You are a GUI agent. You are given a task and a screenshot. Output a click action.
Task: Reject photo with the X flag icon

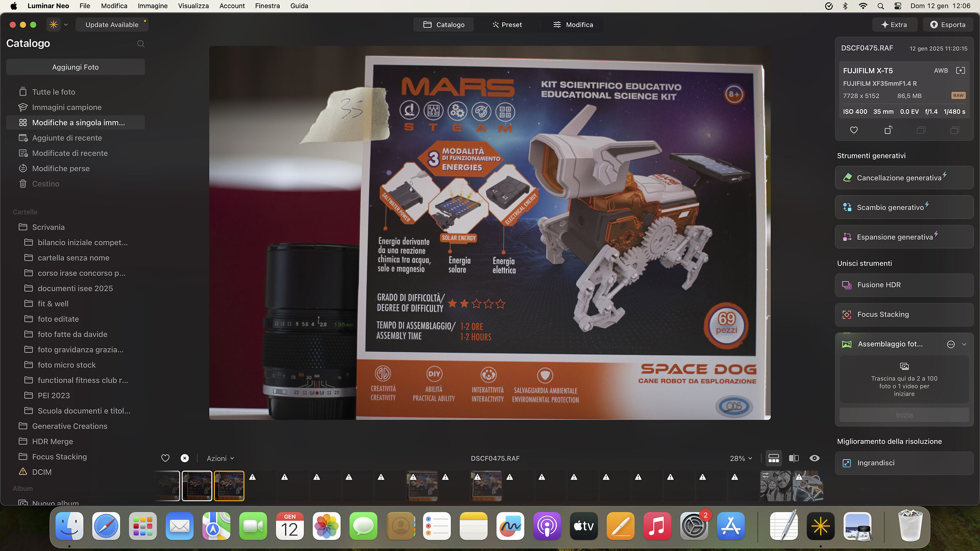click(x=185, y=458)
